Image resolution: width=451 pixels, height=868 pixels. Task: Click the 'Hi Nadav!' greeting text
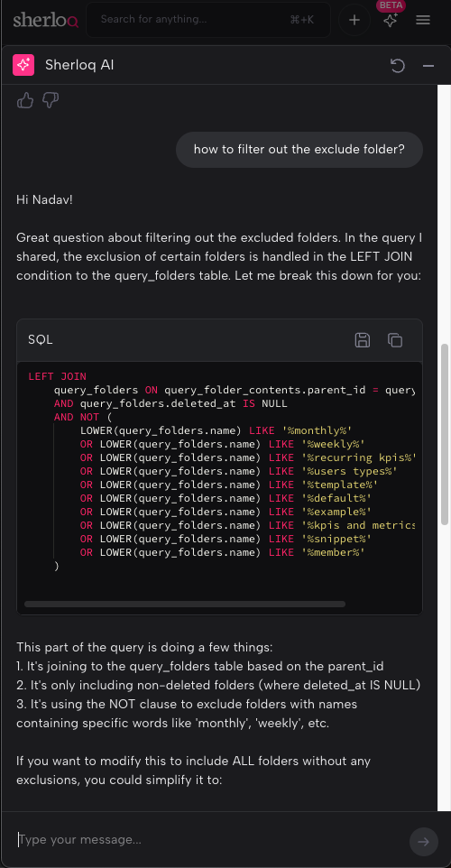tap(44, 199)
